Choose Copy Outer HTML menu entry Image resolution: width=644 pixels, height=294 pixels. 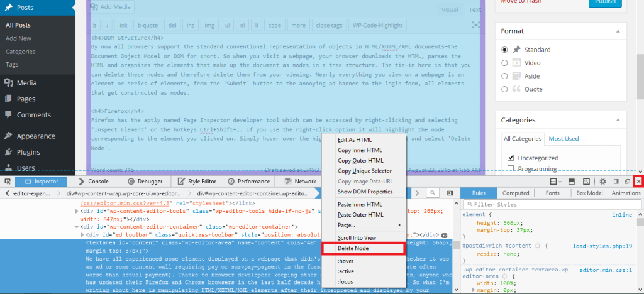(364, 161)
